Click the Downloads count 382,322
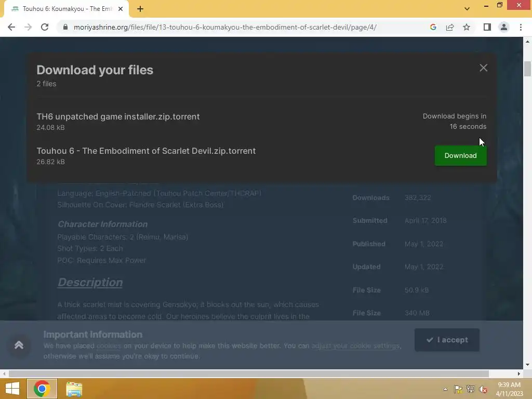532x399 pixels. click(x=418, y=198)
